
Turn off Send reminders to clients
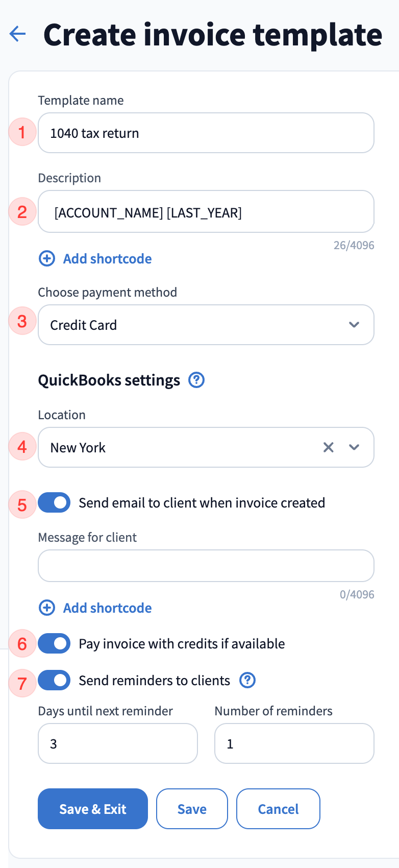pyautogui.click(x=54, y=680)
